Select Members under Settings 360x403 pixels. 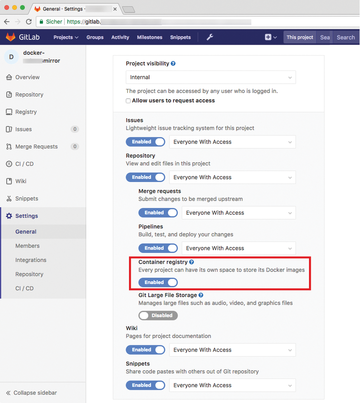(27, 246)
